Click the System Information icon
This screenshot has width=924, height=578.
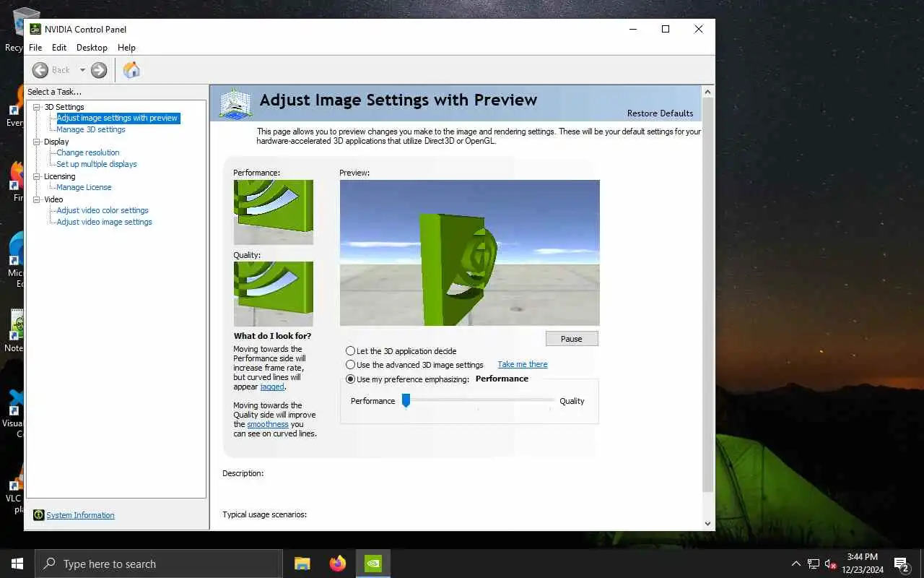pos(39,515)
